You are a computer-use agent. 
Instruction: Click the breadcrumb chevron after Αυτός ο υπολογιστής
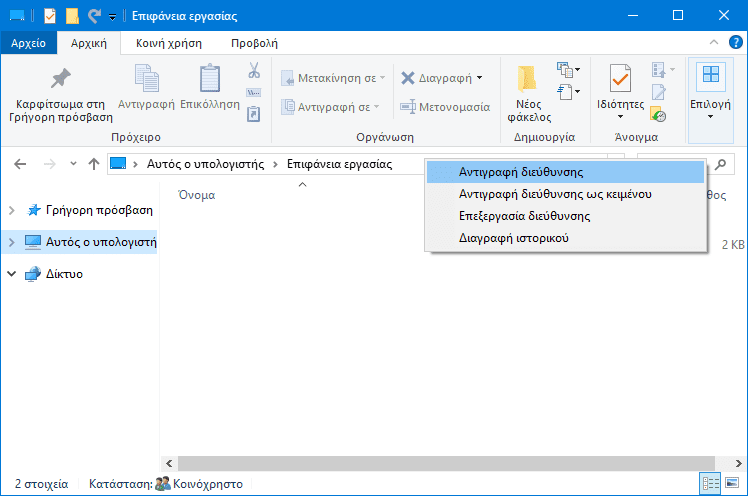275,165
